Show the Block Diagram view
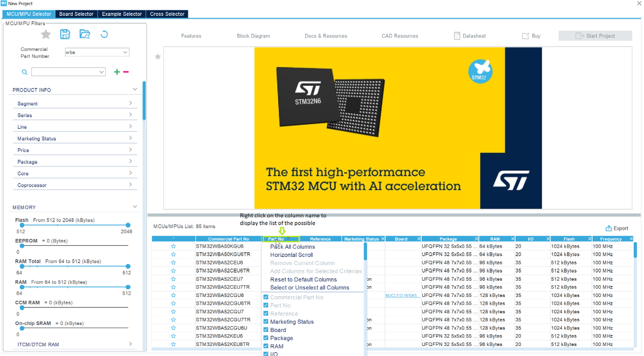The image size is (644, 356). pyautogui.click(x=253, y=36)
